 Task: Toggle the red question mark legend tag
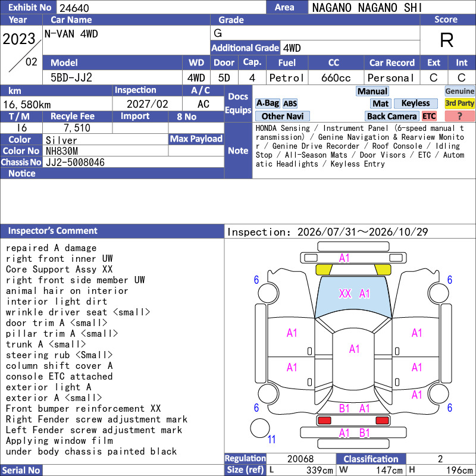click(459, 116)
